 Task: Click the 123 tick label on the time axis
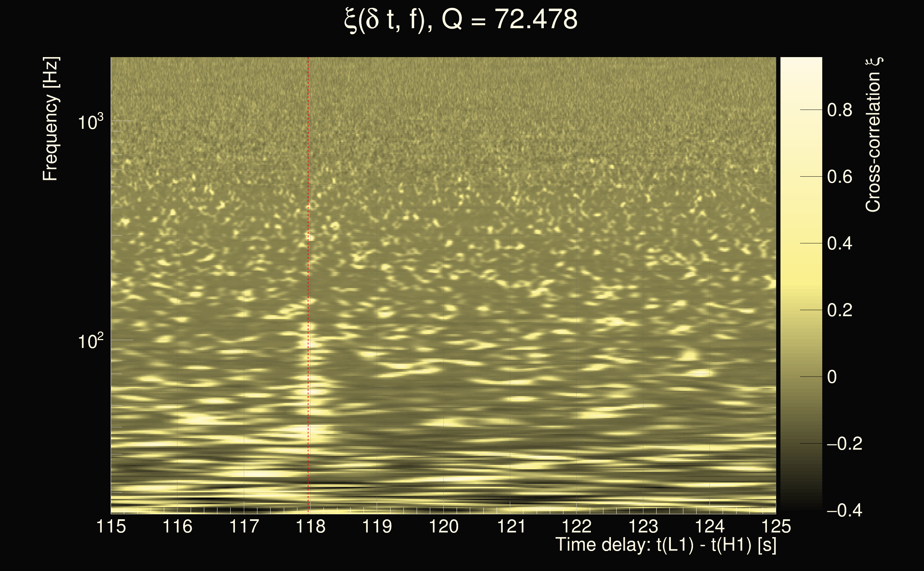tap(643, 526)
